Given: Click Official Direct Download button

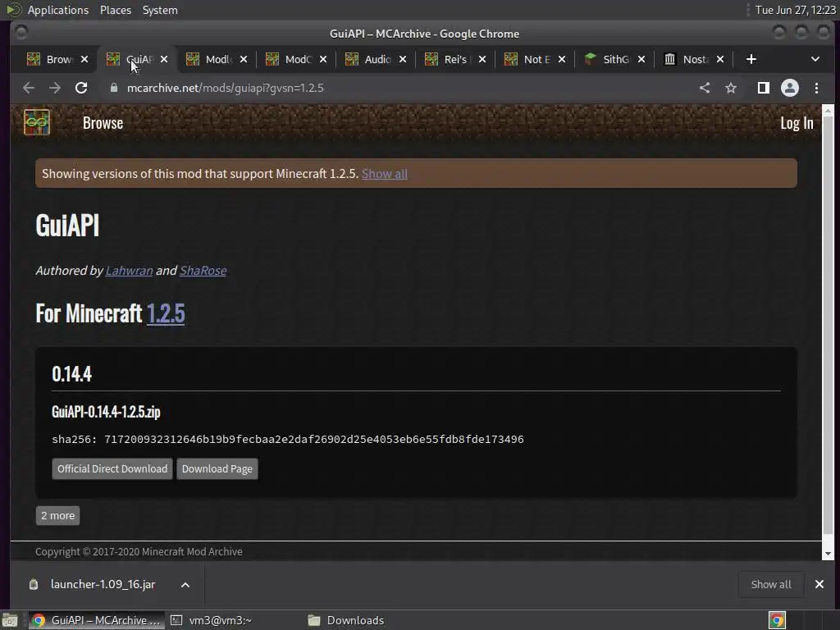Looking at the screenshot, I should (112, 468).
